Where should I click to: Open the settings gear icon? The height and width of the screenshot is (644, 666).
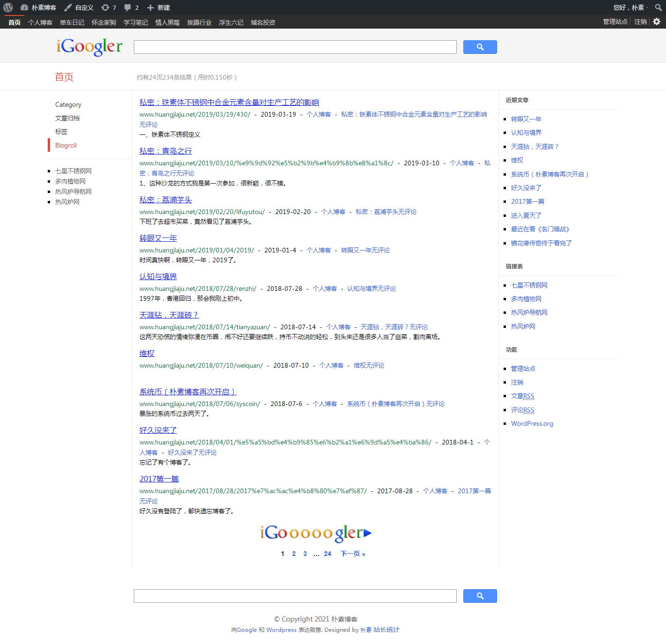[657, 22]
